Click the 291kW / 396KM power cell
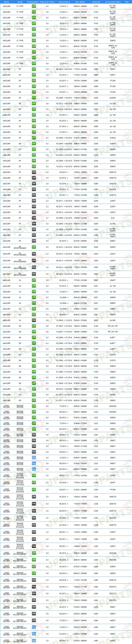Screen dimensions: 132x644 pyautogui.click(x=80, y=349)
